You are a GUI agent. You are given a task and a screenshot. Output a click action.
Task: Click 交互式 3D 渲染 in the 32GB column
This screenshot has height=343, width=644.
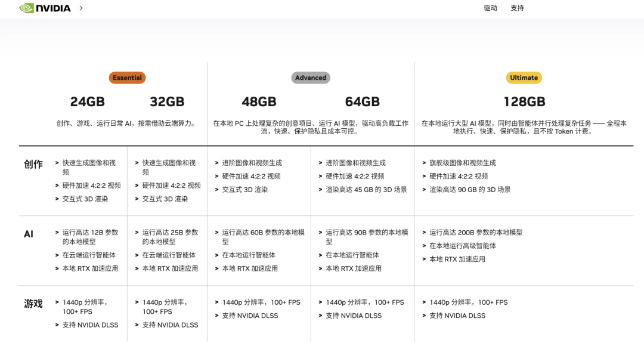click(x=165, y=199)
